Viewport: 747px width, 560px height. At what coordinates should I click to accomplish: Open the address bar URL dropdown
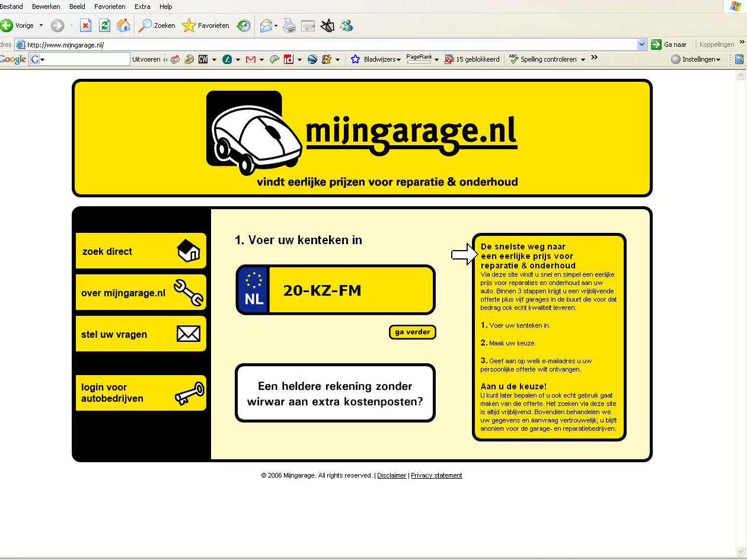[x=641, y=44]
